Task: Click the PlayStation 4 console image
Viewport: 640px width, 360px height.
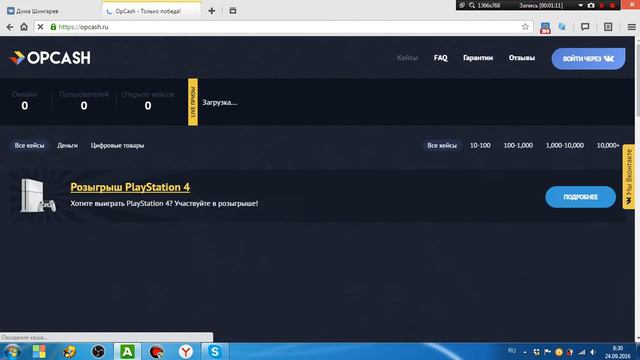Action: (38, 196)
